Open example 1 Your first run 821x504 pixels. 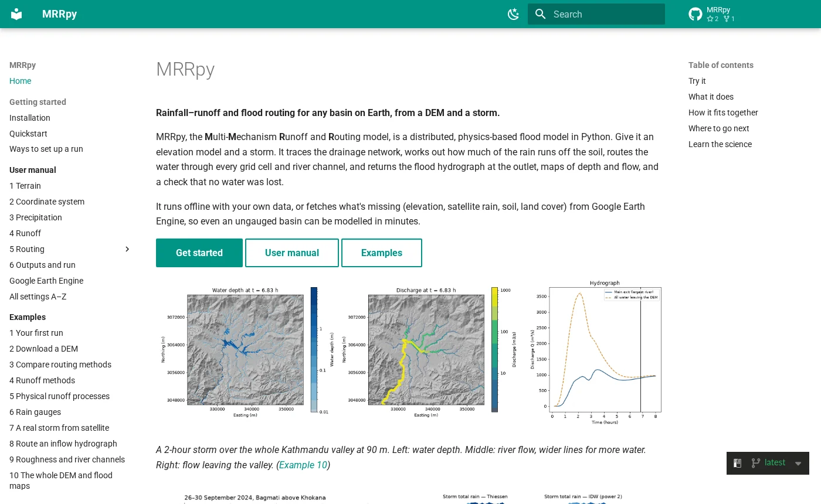(x=36, y=333)
